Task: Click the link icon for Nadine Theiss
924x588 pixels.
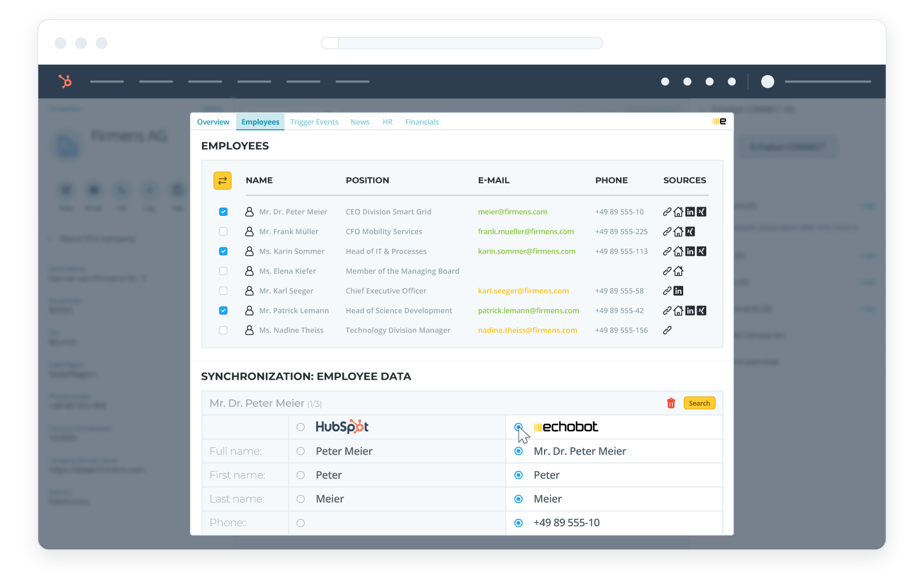Action: [x=668, y=330]
